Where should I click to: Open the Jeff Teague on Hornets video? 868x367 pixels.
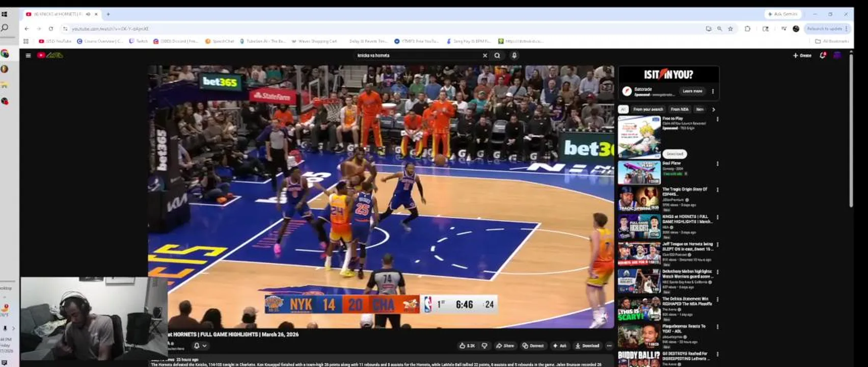[x=639, y=254]
